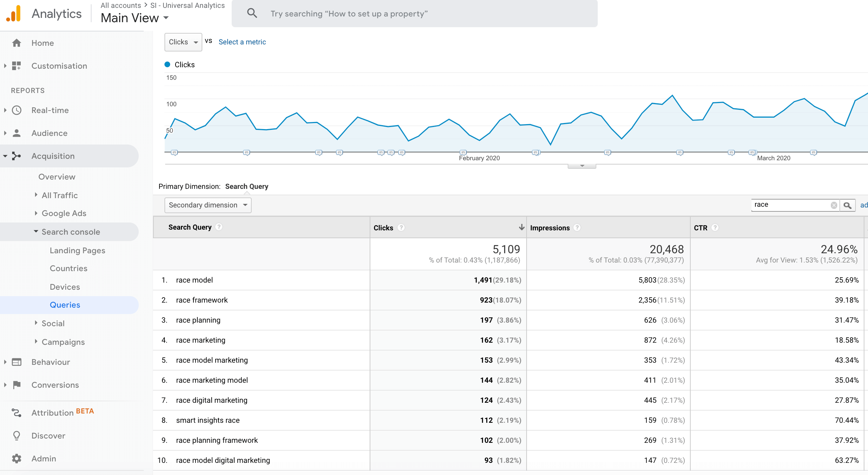The height and width of the screenshot is (475, 868).
Task: Open help tooltip next to CTR
Action: coord(715,228)
